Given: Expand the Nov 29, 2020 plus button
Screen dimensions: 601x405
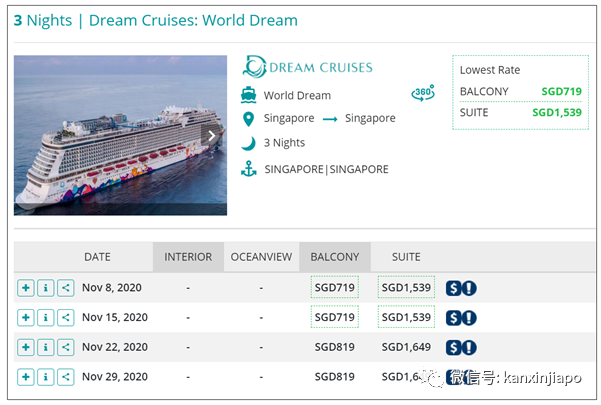Looking at the screenshot, I should click(x=25, y=377).
